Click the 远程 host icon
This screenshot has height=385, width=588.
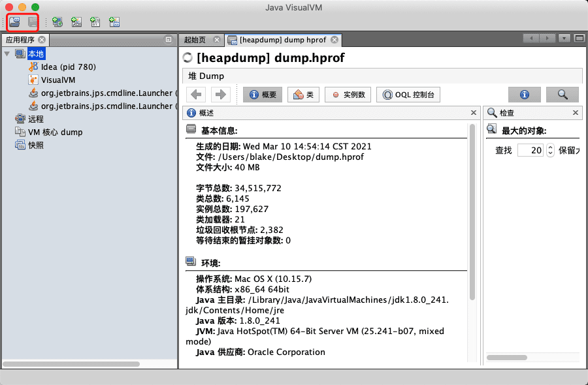click(x=20, y=119)
